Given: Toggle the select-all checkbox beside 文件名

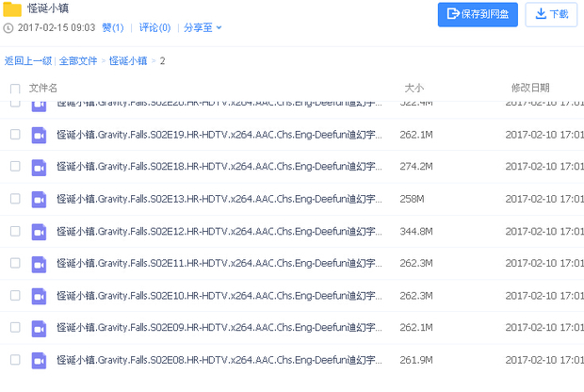Looking at the screenshot, I should 15,89.
